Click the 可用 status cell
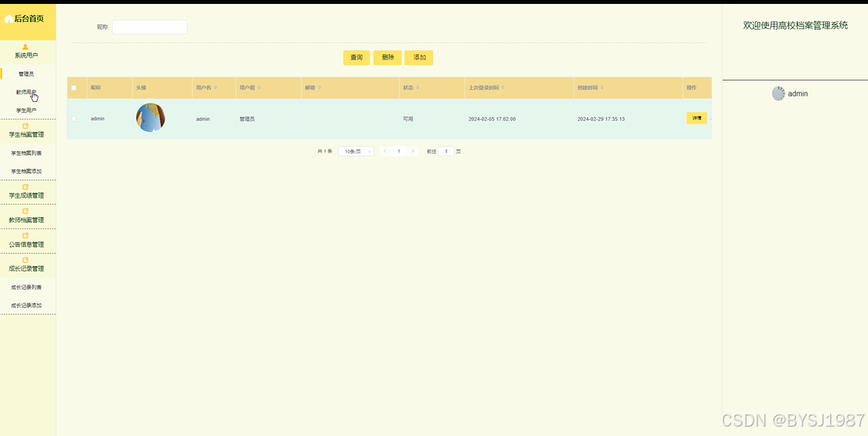This screenshot has height=436, width=868. click(408, 119)
